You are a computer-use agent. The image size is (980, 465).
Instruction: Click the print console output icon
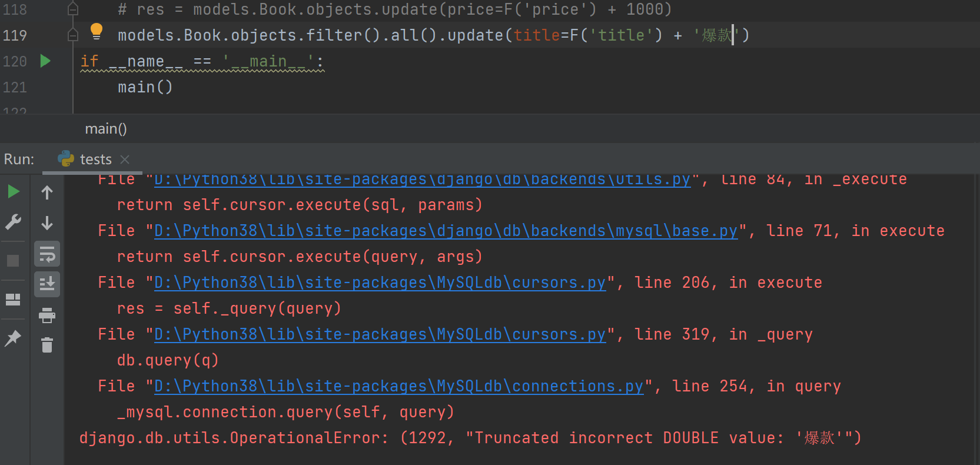(x=47, y=315)
